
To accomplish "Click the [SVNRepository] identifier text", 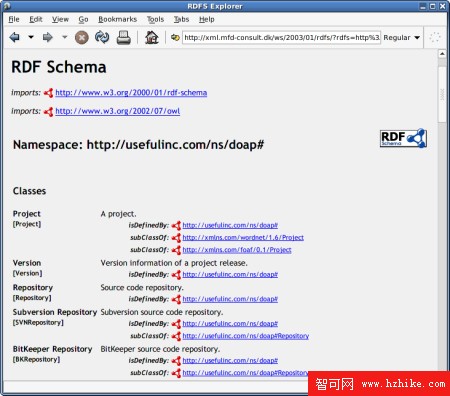I will [x=38, y=323].
